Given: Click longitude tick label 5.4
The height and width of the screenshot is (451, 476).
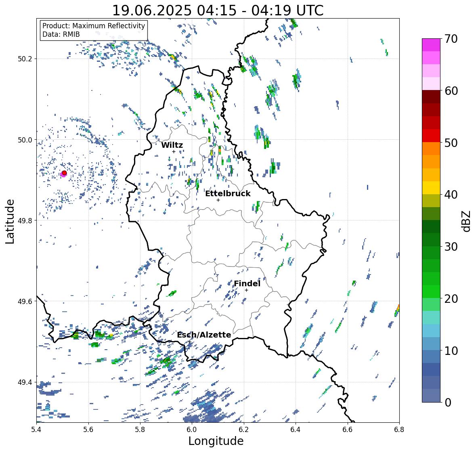Looking at the screenshot, I should coord(36,429).
